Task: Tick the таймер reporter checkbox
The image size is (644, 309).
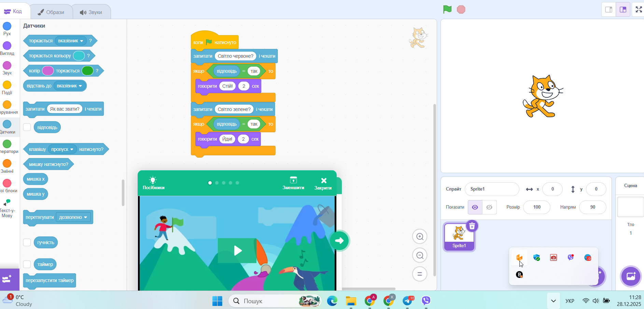Action: tap(27, 264)
